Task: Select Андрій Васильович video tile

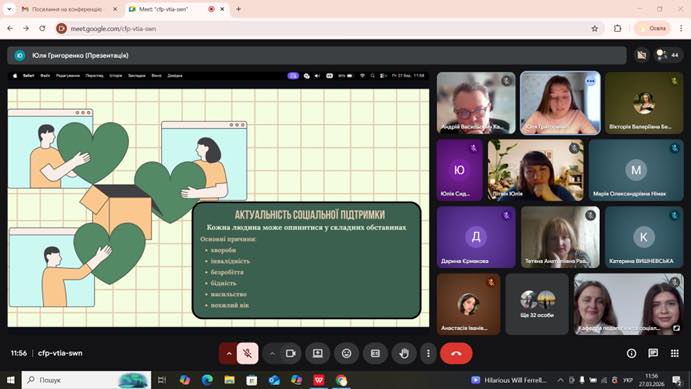Action: (x=476, y=103)
